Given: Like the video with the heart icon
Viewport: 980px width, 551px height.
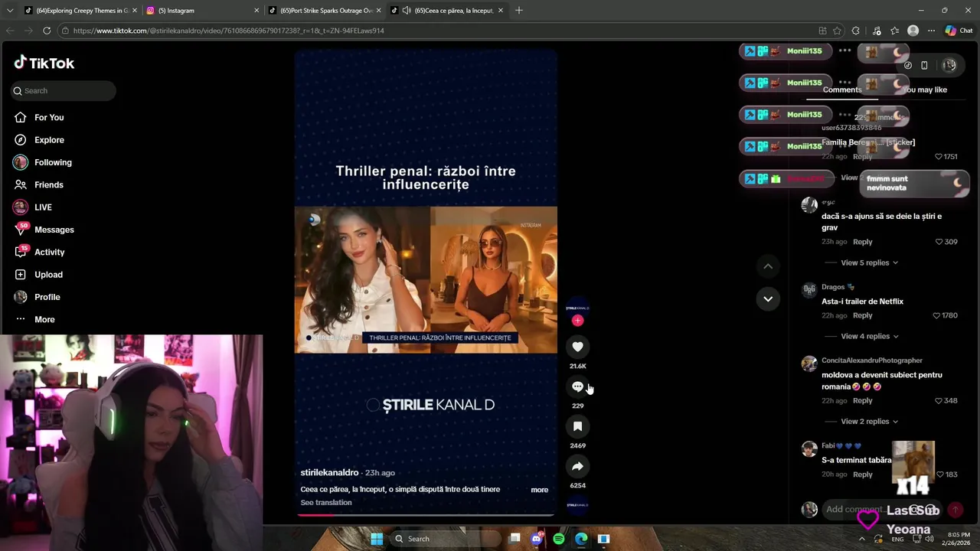Looking at the screenshot, I should (577, 347).
